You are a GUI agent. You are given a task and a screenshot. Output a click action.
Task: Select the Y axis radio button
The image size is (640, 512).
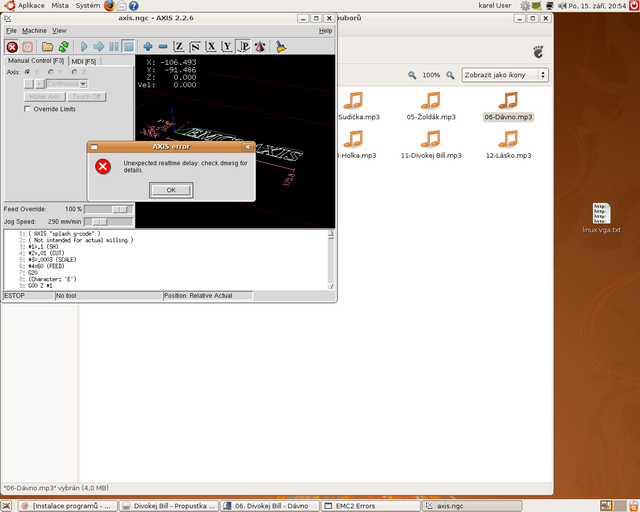pyautogui.click(x=49, y=72)
